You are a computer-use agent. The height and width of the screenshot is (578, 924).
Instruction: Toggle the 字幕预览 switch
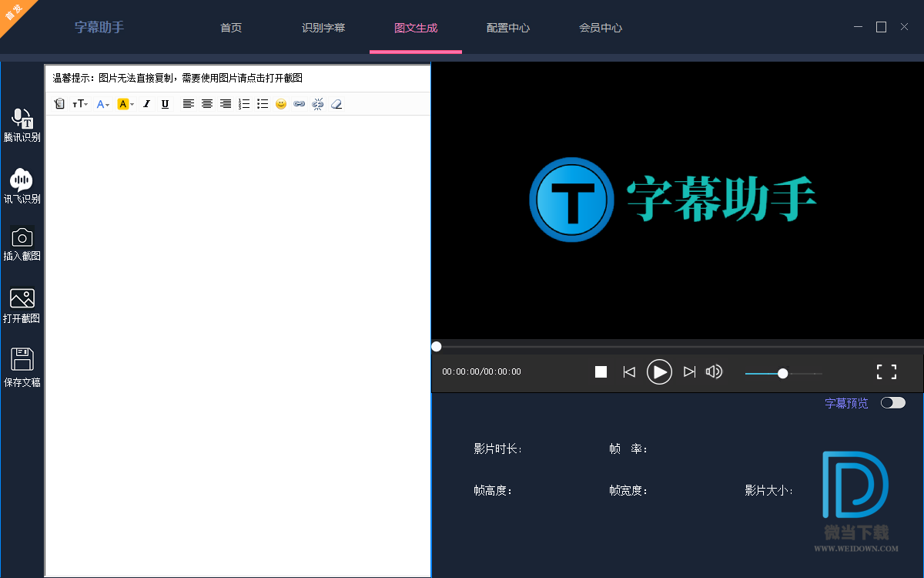(x=893, y=402)
